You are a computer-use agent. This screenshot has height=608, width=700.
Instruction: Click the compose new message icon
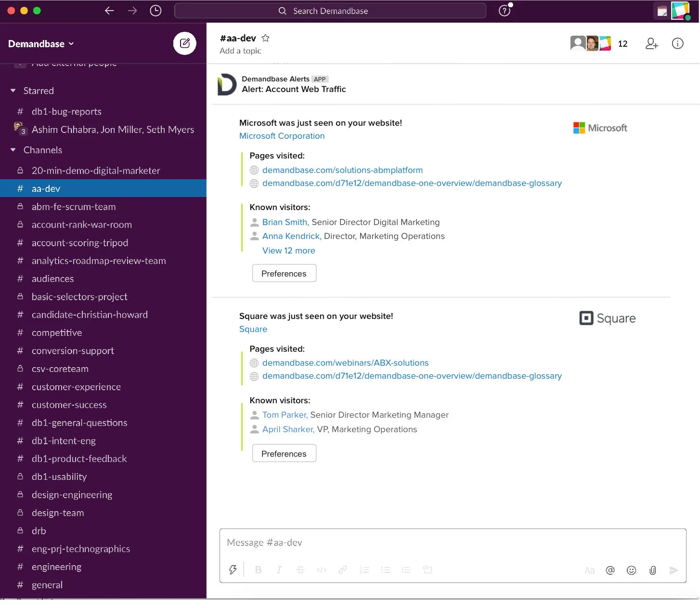pos(185,43)
